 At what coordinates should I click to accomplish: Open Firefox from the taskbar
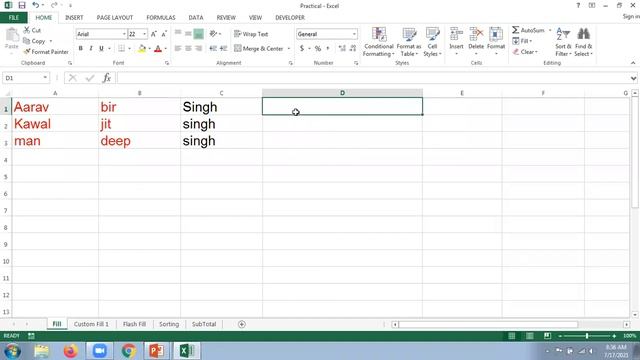click(71, 351)
